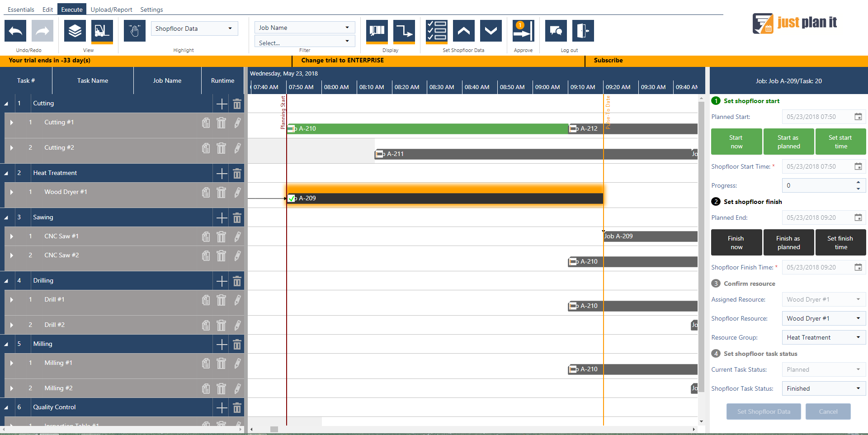
Task: Add a task to Sawing with plus icon
Action: coord(221,217)
